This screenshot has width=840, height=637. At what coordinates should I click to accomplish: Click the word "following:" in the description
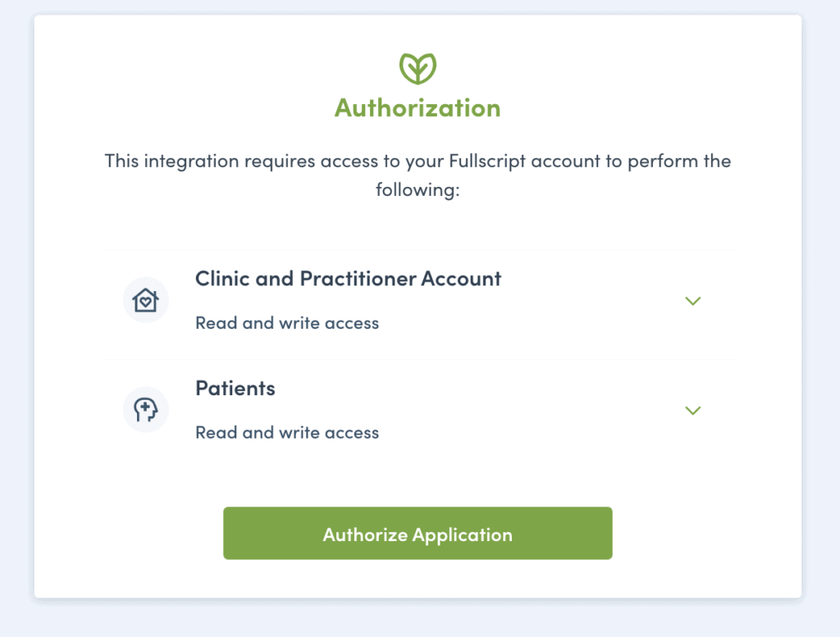(418, 189)
